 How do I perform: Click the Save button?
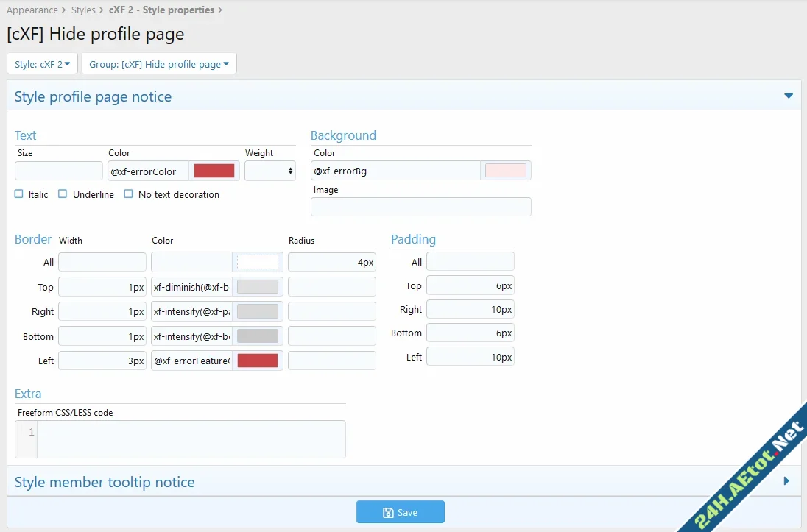click(x=400, y=511)
